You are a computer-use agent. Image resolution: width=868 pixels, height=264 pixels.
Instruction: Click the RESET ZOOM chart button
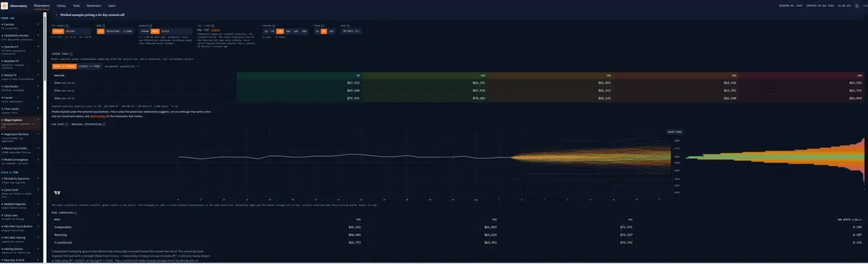click(674, 132)
